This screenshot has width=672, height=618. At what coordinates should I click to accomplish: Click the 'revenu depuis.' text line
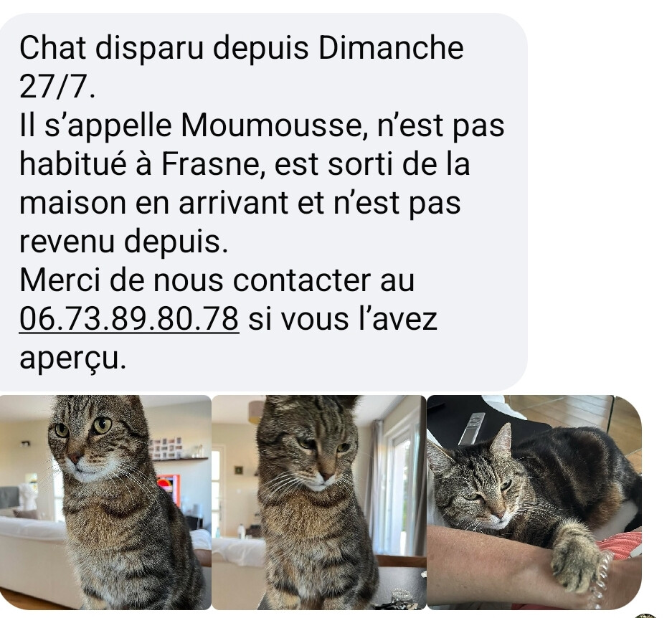123,242
